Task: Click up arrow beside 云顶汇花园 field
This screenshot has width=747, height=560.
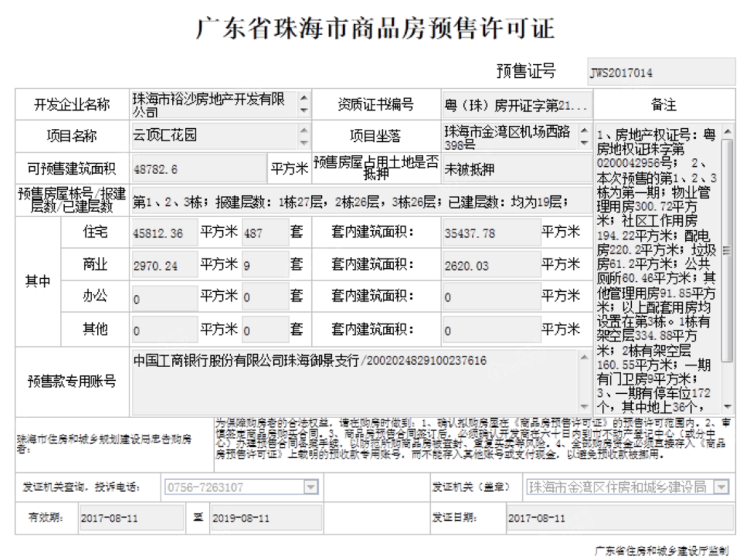Action: click(x=303, y=130)
